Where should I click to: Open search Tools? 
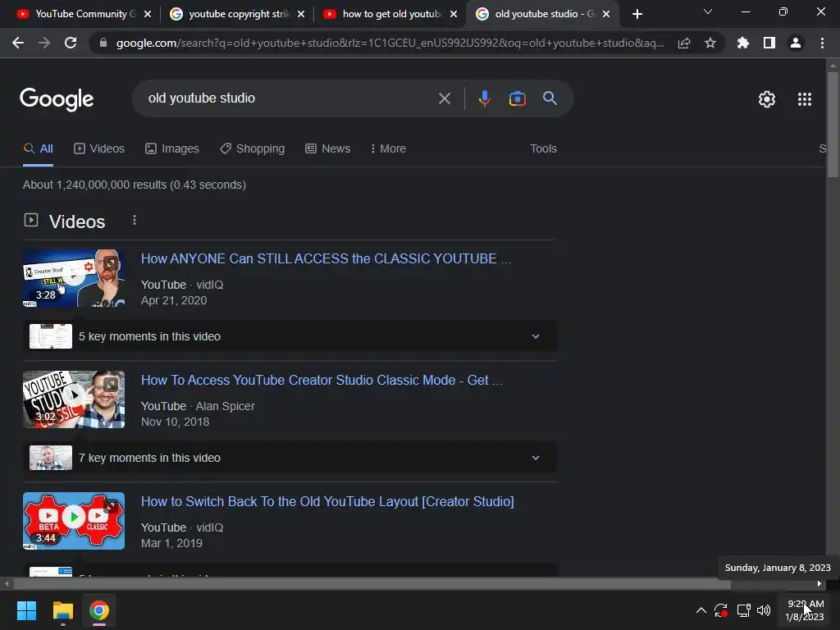543,148
